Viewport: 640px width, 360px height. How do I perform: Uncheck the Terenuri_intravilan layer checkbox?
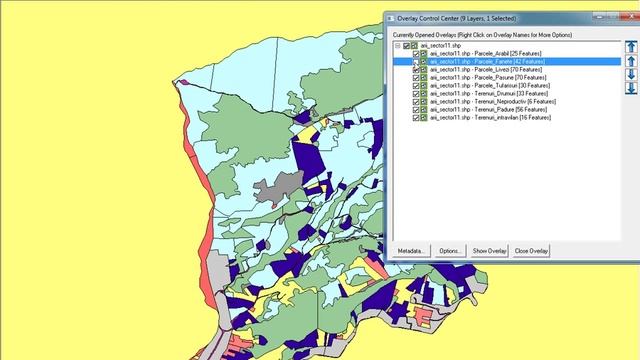[416, 118]
